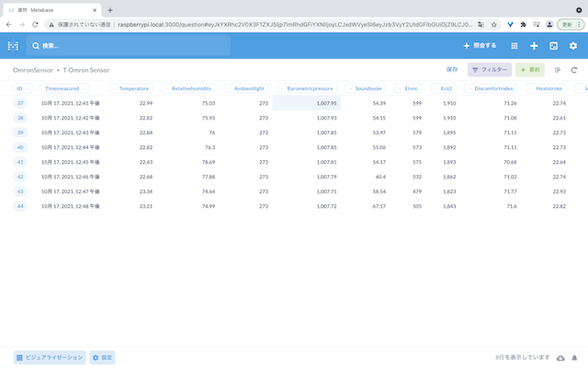Open the ビジュアライゼーション visualization button
This screenshot has height=368, width=588.
(50, 358)
